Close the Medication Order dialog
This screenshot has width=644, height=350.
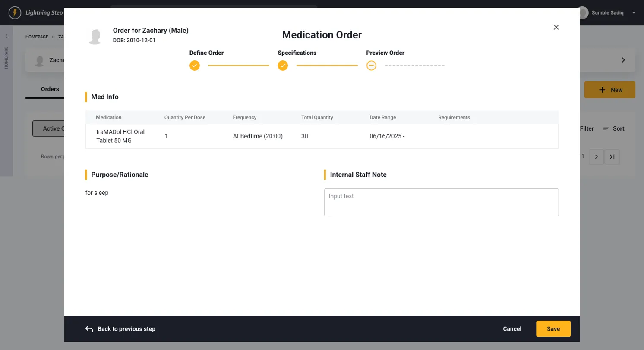point(556,27)
